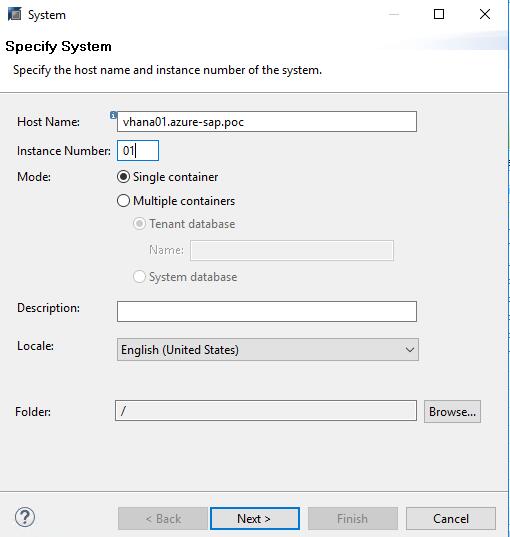Click the Finish button
The width and height of the screenshot is (510, 537).
click(353, 519)
